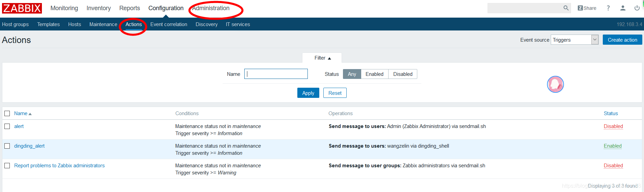644x192 pixels.
Task: Go to Templates
Action: coord(48,24)
